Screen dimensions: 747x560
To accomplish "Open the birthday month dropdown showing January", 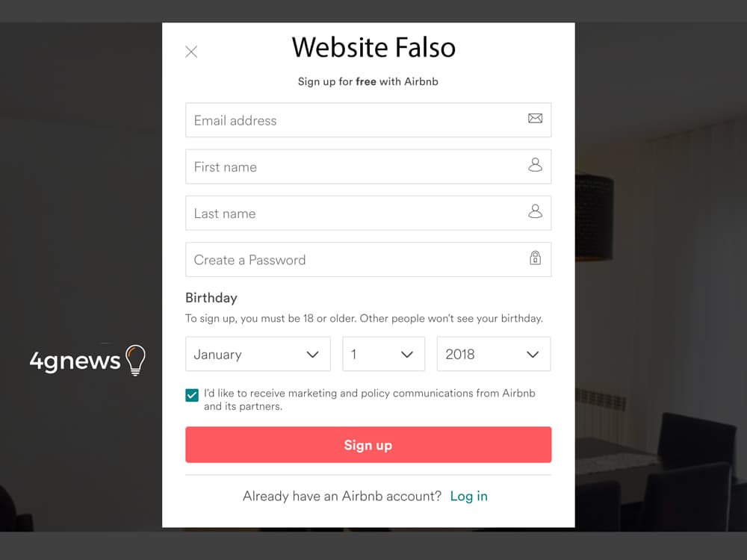I will (258, 355).
